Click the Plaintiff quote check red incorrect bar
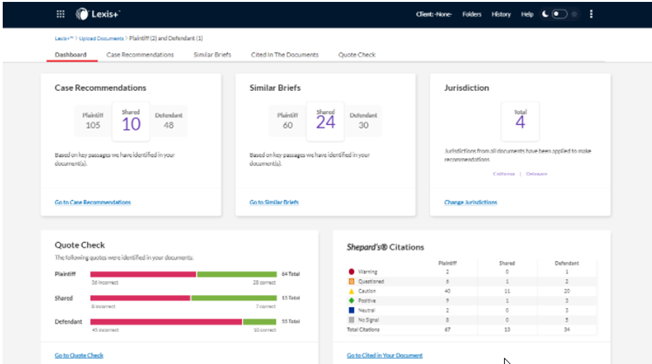Image resolution: width=652 pixels, height=364 pixels. pos(143,274)
